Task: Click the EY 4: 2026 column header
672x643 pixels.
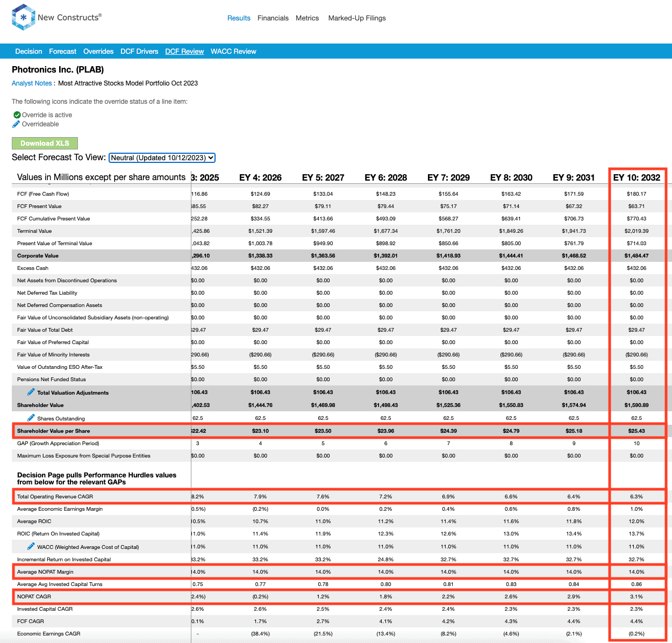Action: pyautogui.click(x=260, y=177)
